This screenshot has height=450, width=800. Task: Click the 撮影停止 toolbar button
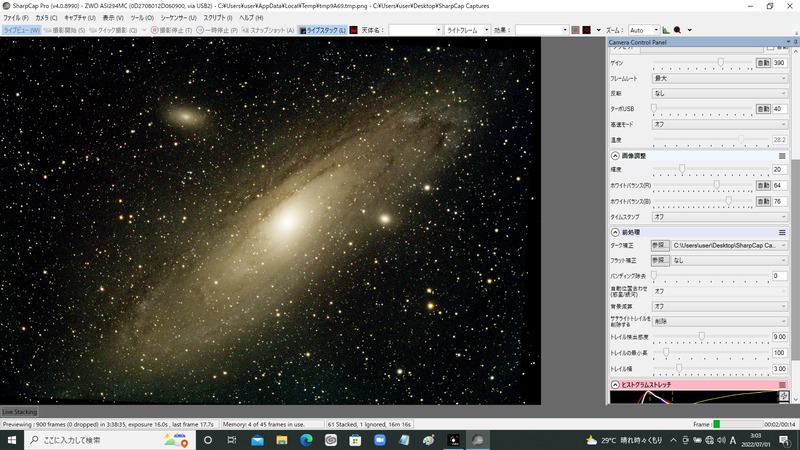click(172, 30)
